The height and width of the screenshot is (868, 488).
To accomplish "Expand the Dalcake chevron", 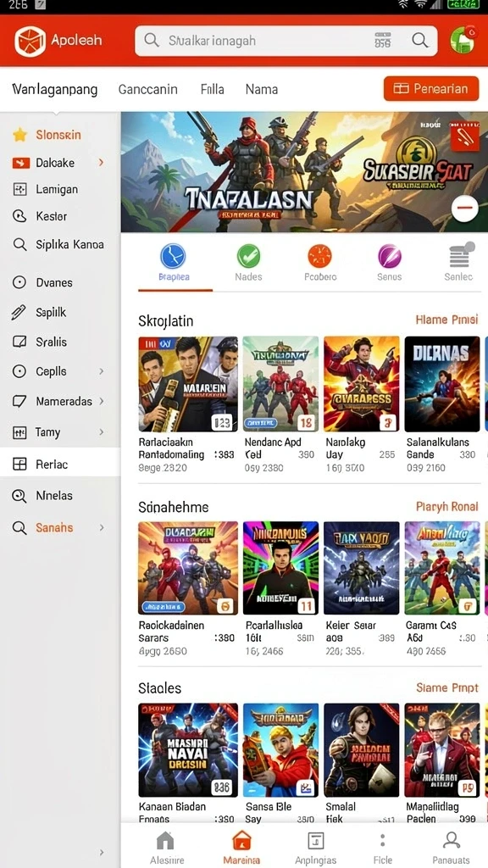I will point(102,162).
